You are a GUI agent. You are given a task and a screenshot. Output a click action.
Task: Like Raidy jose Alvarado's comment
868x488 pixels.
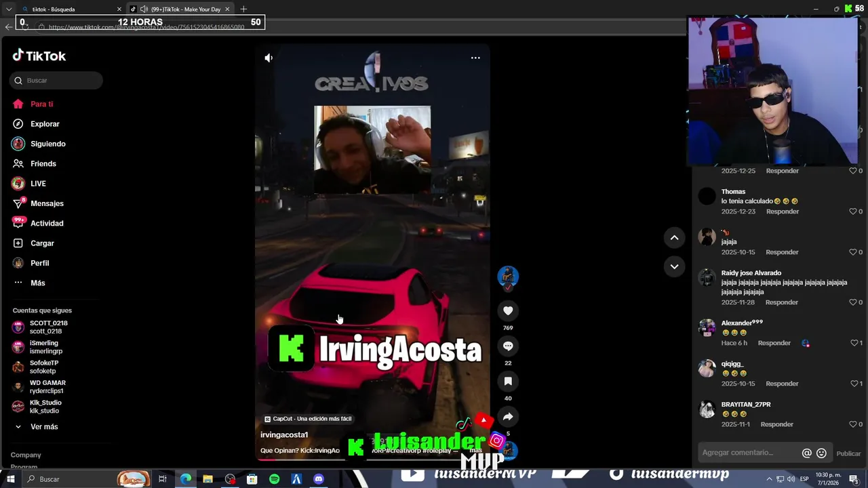(853, 302)
